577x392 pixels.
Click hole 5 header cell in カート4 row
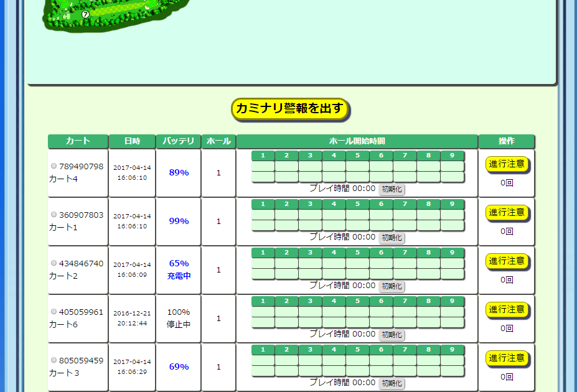pyautogui.click(x=357, y=156)
